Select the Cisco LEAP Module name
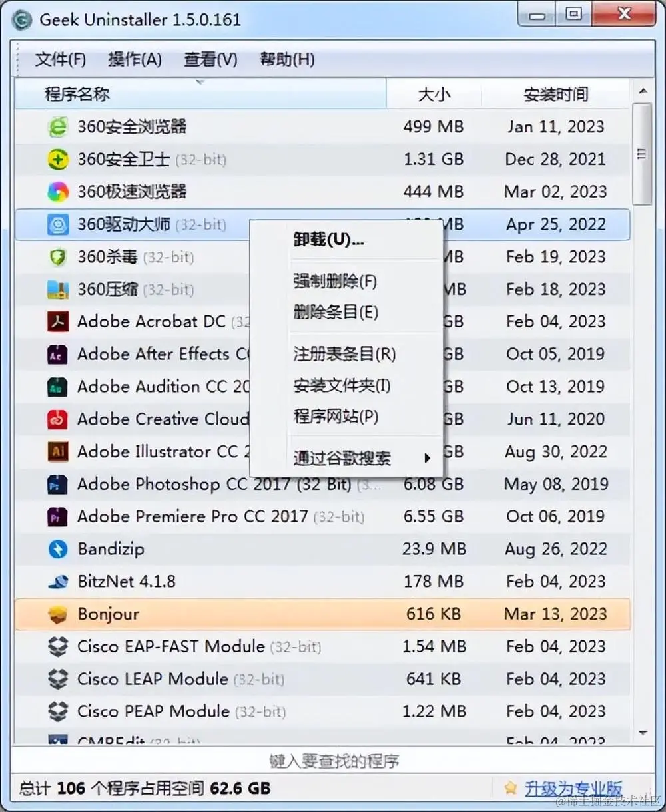 coord(153,679)
